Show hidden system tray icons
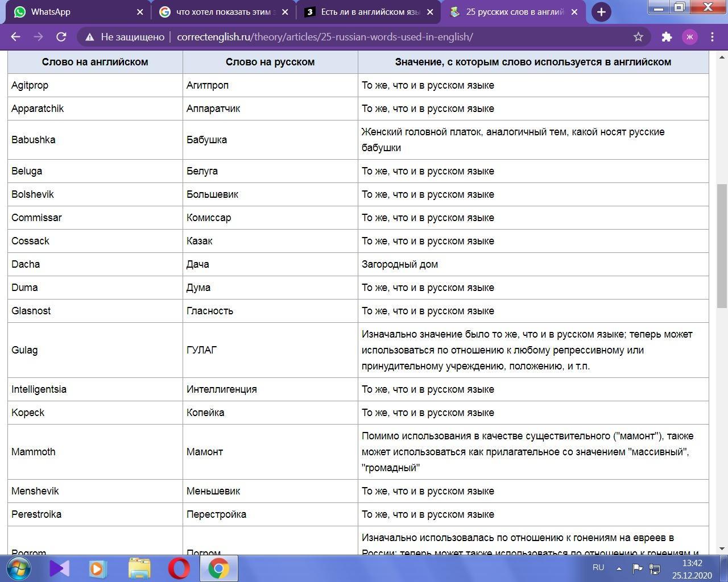 pyautogui.click(x=619, y=568)
